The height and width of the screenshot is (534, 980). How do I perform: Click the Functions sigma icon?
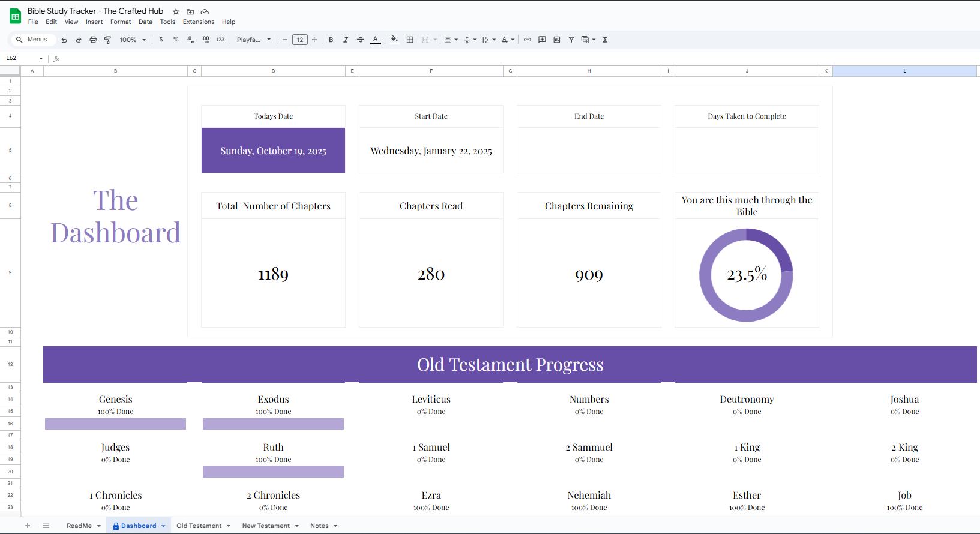(605, 40)
